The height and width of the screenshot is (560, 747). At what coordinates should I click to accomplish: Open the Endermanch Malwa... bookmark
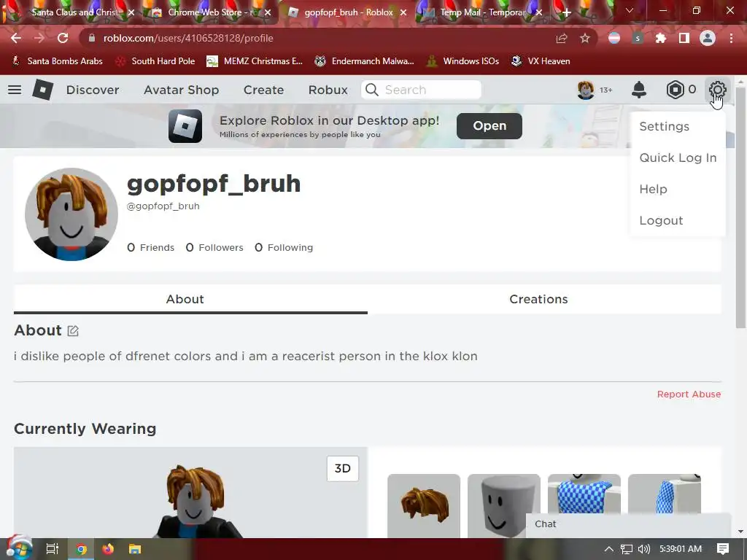click(x=365, y=61)
